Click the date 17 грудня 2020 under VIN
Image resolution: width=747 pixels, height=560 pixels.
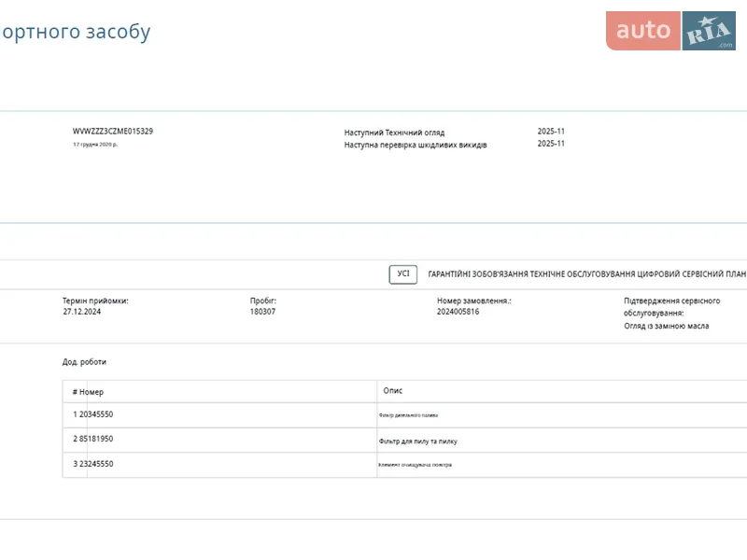click(x=95, y=145)
